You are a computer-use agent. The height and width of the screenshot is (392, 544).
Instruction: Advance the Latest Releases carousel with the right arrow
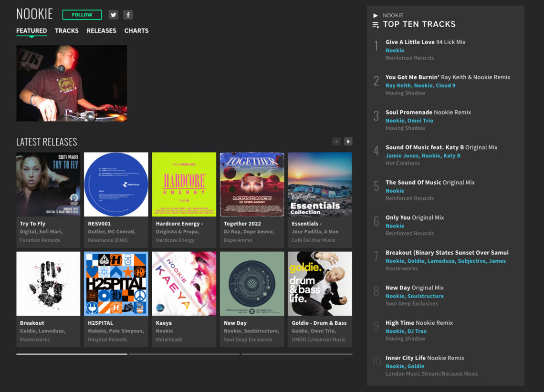[x=348, y=141]
